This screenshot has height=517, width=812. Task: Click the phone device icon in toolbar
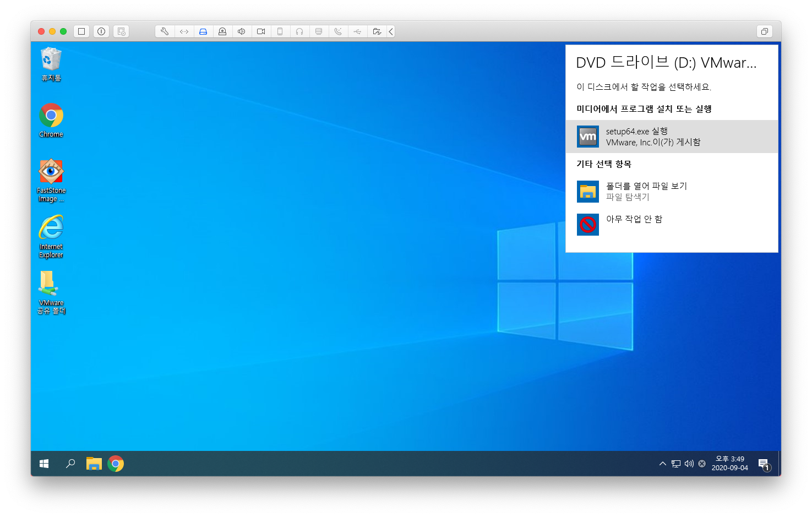coord(280,31)
